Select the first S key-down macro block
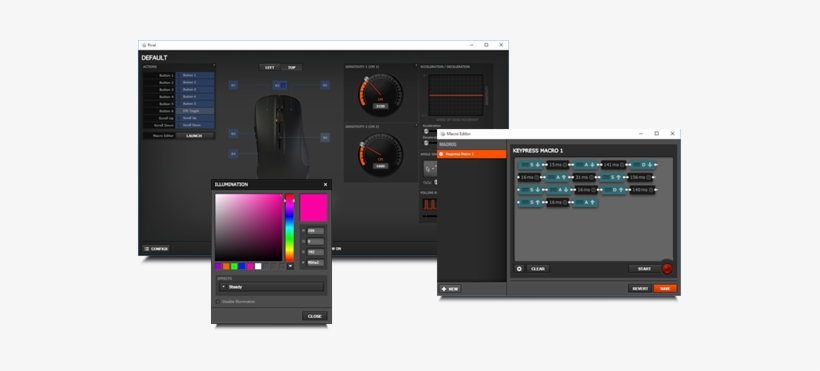This screenshot has width=820, height=371. pos(530,165)
